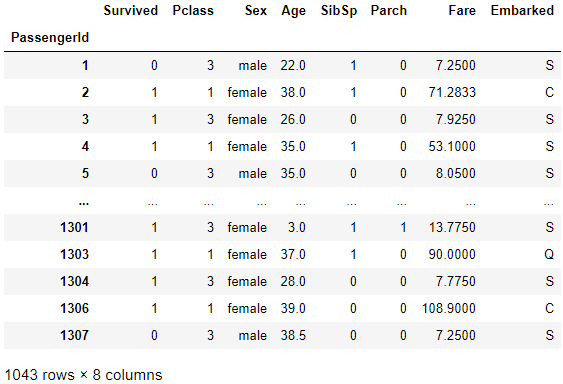Click Embarked value C in row 1306
563x384 pixels.
point(549,308)
